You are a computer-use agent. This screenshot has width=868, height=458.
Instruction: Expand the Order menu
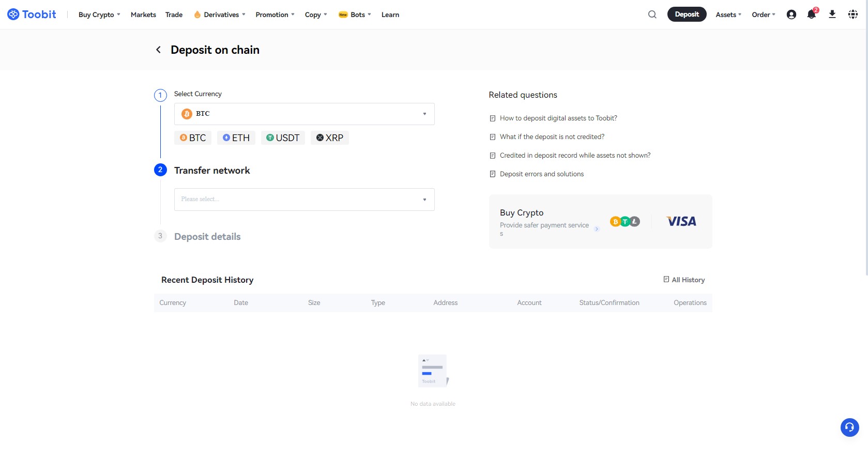click(x=764, y=14)
